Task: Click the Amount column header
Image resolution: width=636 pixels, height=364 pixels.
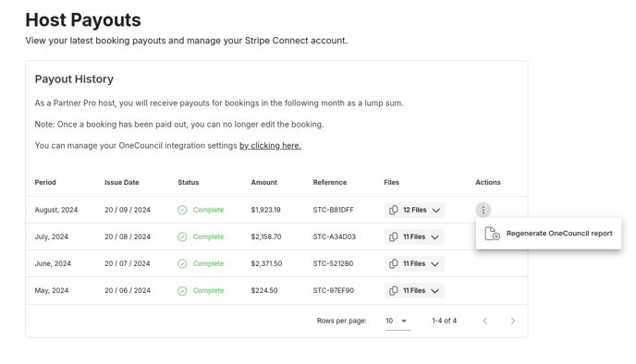Action: click(264, 182)
